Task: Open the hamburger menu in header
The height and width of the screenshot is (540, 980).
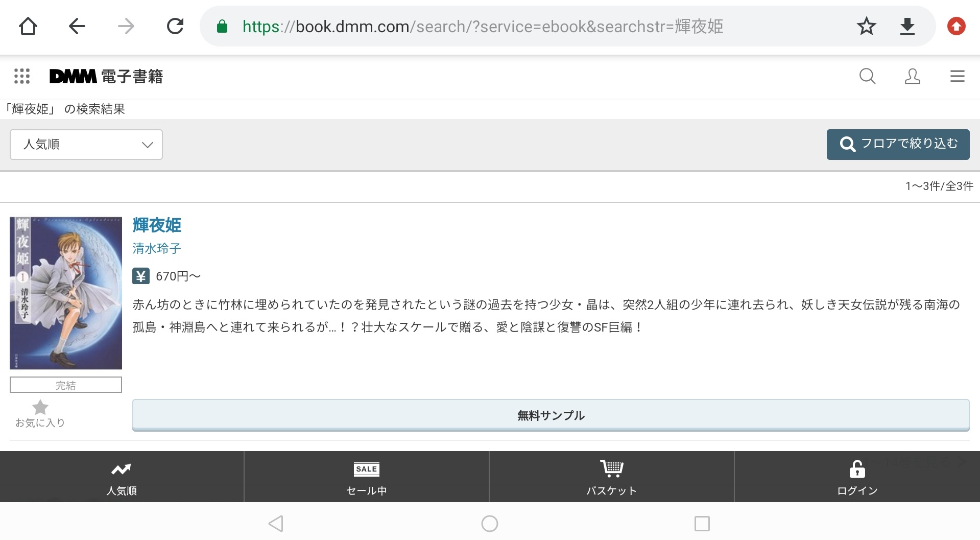Action: (957, 76)
